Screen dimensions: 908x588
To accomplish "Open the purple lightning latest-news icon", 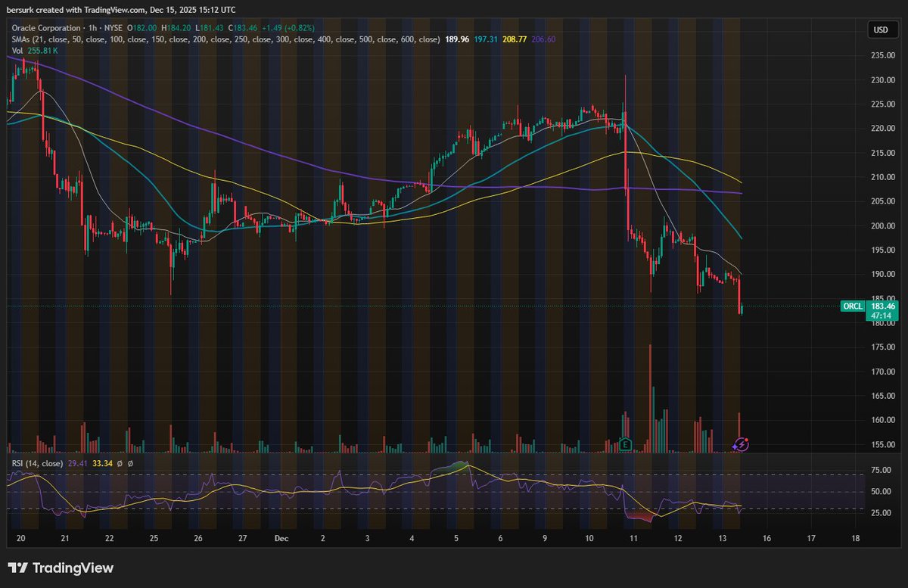I will pos(742,444).
